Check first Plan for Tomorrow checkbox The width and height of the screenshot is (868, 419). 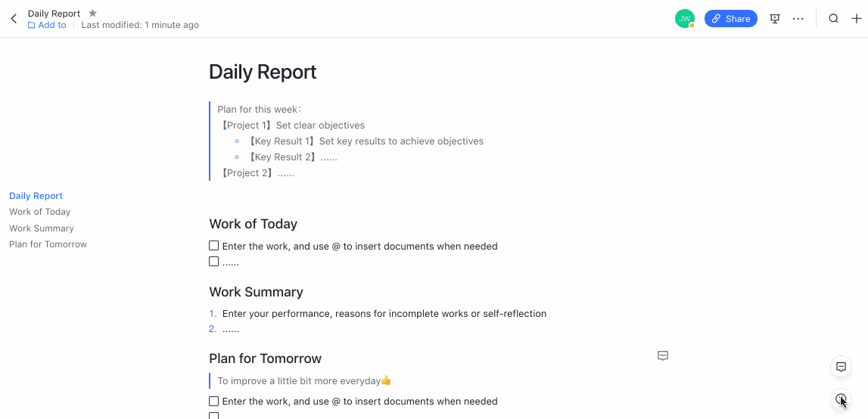(213, 402)
